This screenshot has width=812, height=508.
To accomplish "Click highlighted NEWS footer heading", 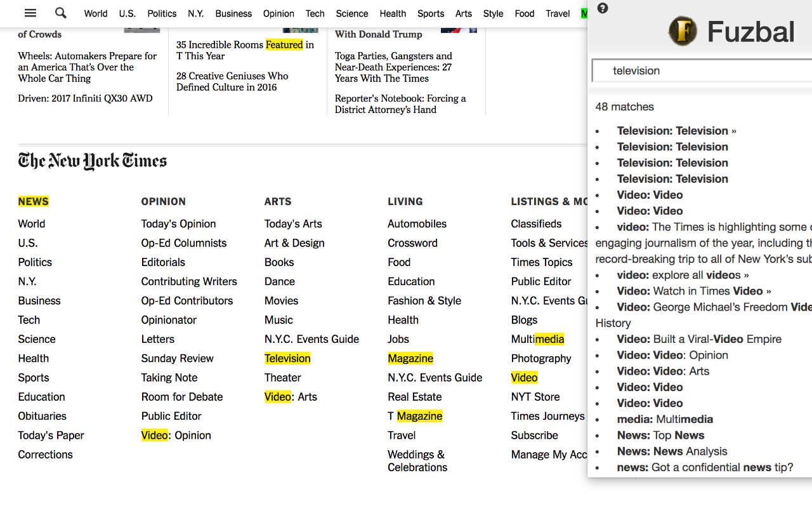I will (33, 201).
